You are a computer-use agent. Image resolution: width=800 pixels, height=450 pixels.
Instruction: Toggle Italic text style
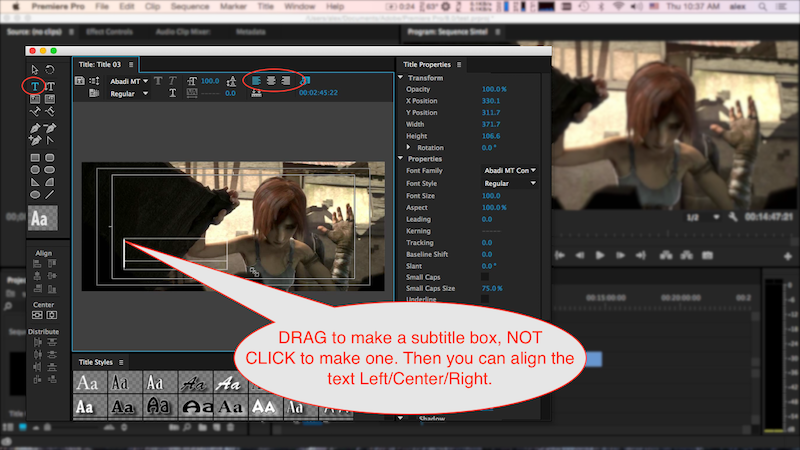point(173,81)
